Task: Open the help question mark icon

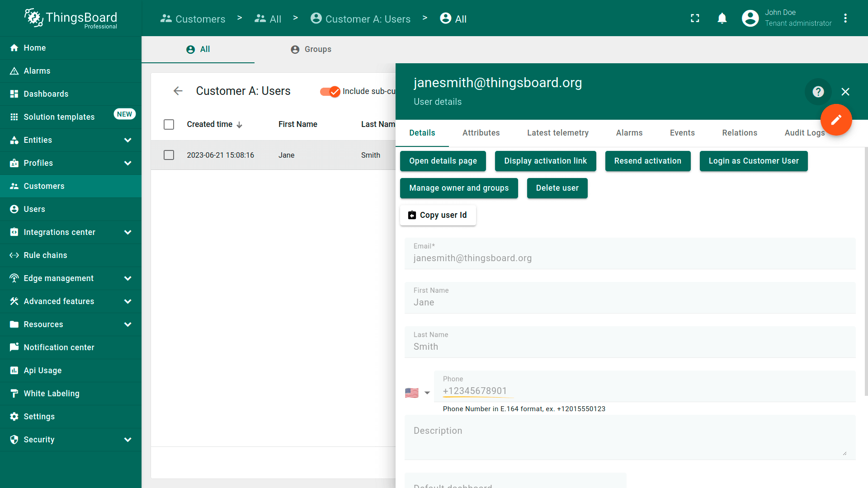Action: (x=818, y=92)
